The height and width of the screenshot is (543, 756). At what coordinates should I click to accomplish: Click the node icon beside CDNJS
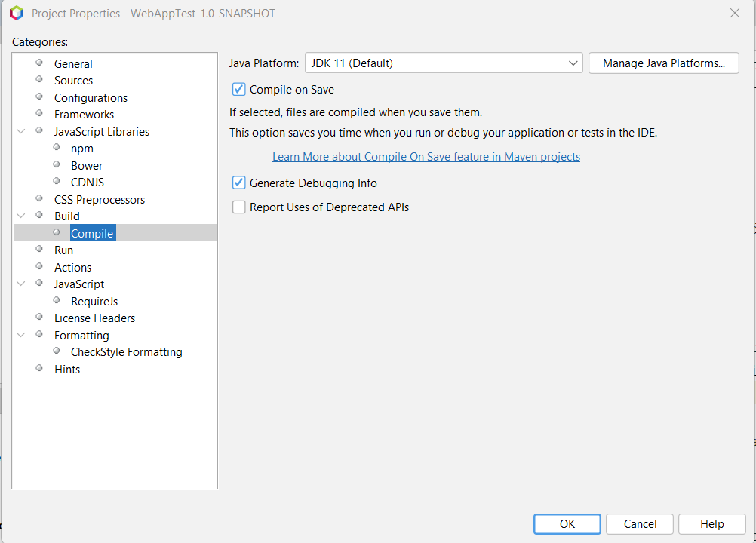click(57, 182)
